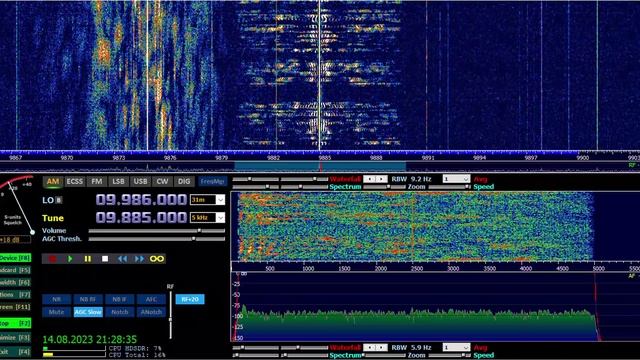Click the LO frequency display 09.986.000

141,200
